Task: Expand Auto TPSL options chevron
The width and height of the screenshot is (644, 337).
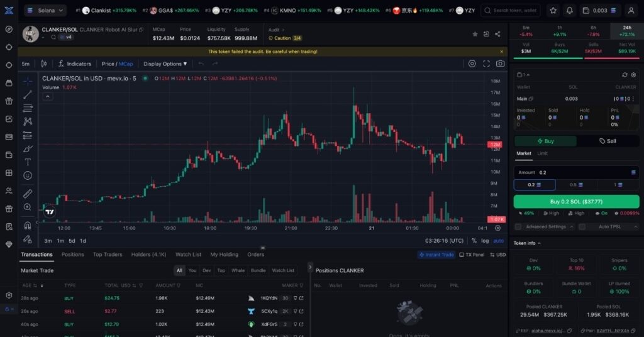Action: point(635,226)
